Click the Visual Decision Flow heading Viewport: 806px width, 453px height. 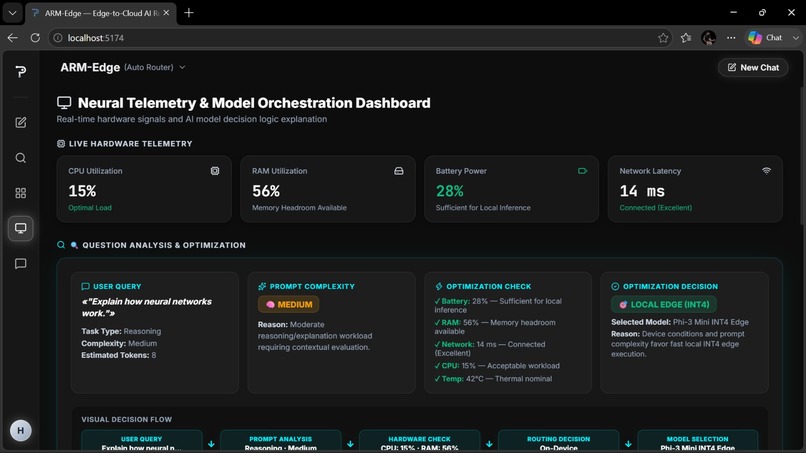tap(126, 420)
